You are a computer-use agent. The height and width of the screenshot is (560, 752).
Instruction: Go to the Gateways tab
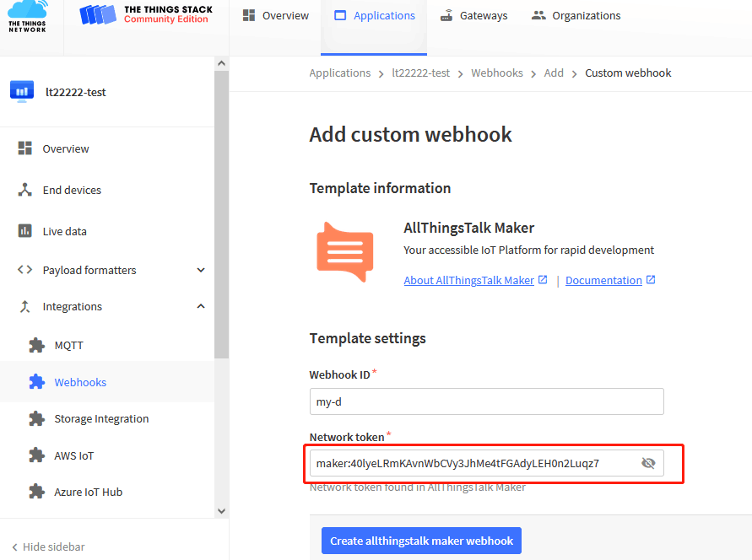[473, 16]
